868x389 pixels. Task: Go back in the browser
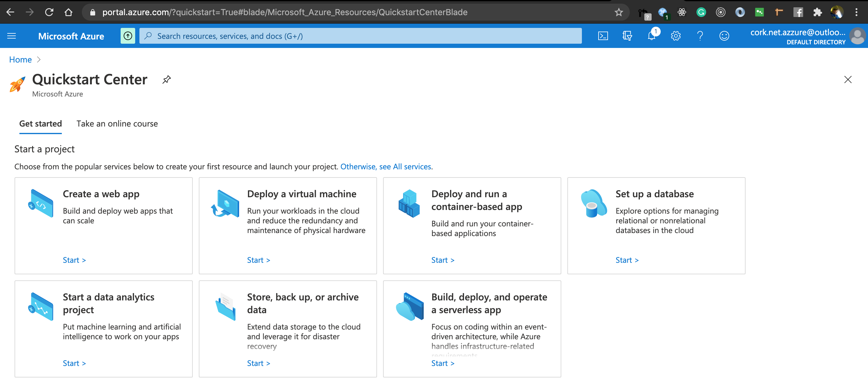pos(10,12)
